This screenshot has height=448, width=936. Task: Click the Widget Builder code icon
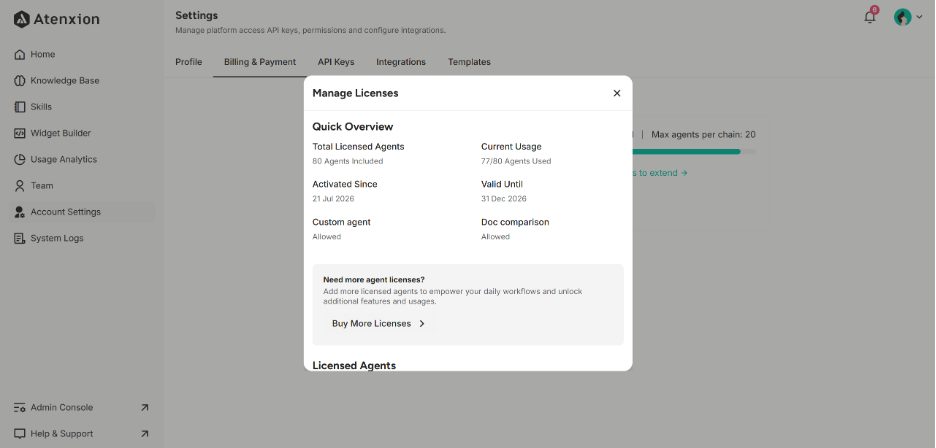click(x=19, y=133)
